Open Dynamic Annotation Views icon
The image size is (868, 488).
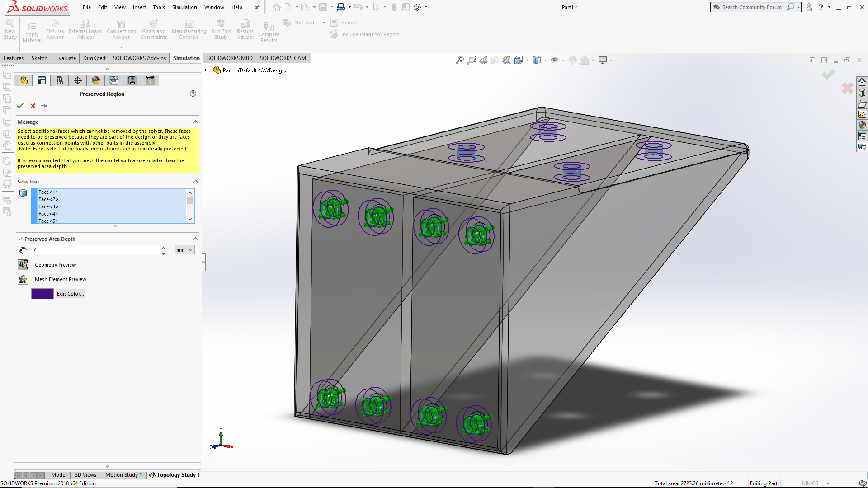click(507, 60)
